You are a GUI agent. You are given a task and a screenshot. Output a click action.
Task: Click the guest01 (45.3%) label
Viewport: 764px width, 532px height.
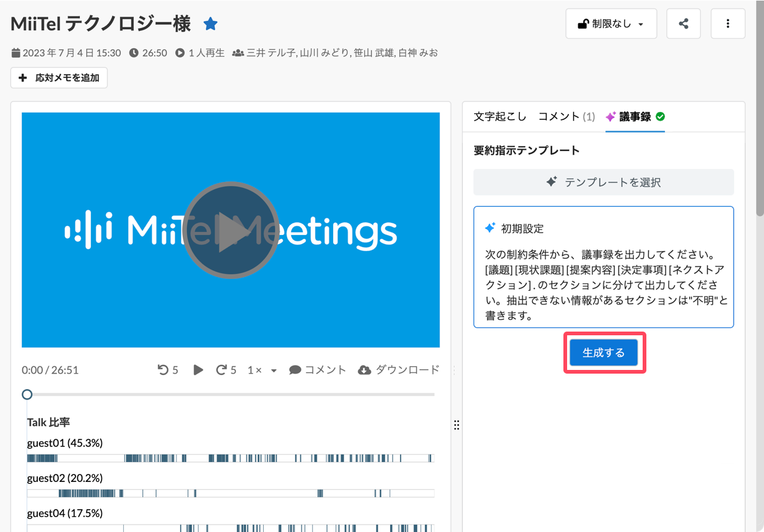pos(65,443)
